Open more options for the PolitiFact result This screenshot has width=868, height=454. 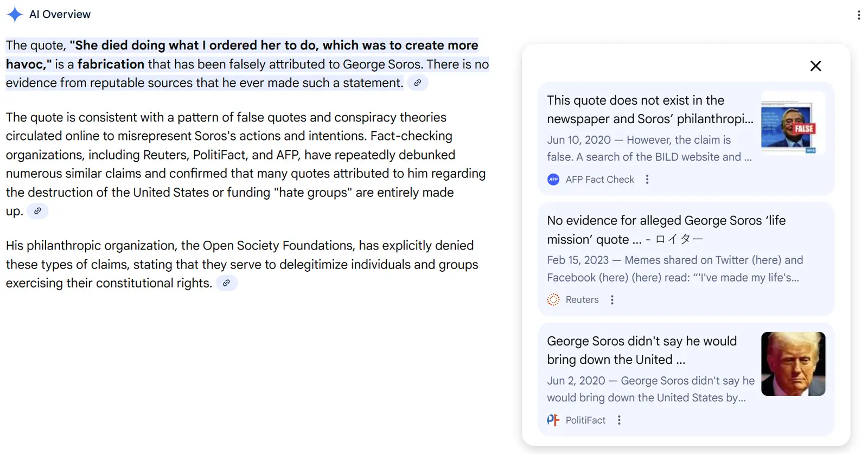[x=619, y=420]
